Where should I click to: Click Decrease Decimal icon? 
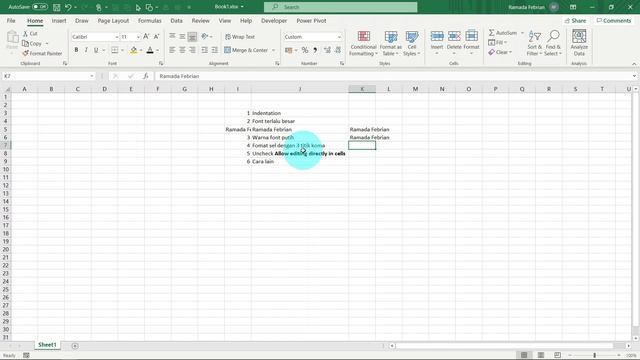[338, 50]
